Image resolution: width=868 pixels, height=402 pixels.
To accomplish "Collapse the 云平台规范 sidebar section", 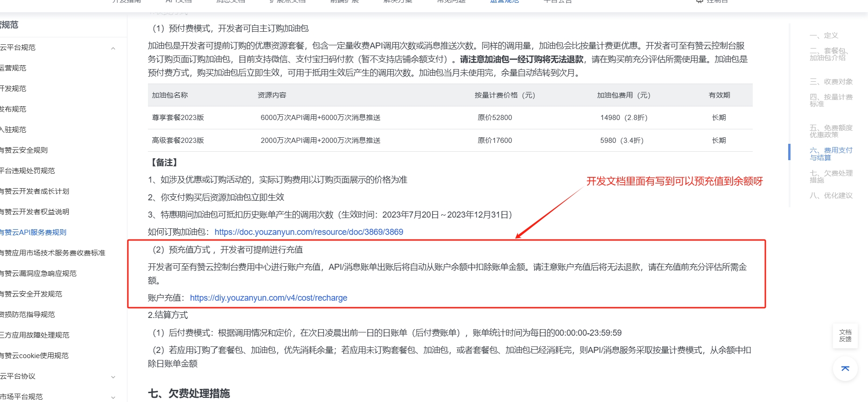I will (x=113, y=48).
